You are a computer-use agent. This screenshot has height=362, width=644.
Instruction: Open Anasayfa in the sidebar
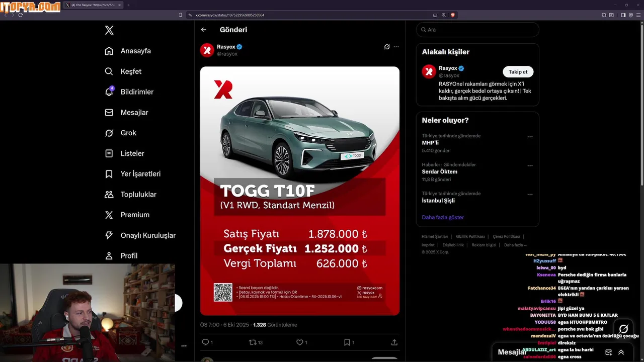[x=128, y=51]
